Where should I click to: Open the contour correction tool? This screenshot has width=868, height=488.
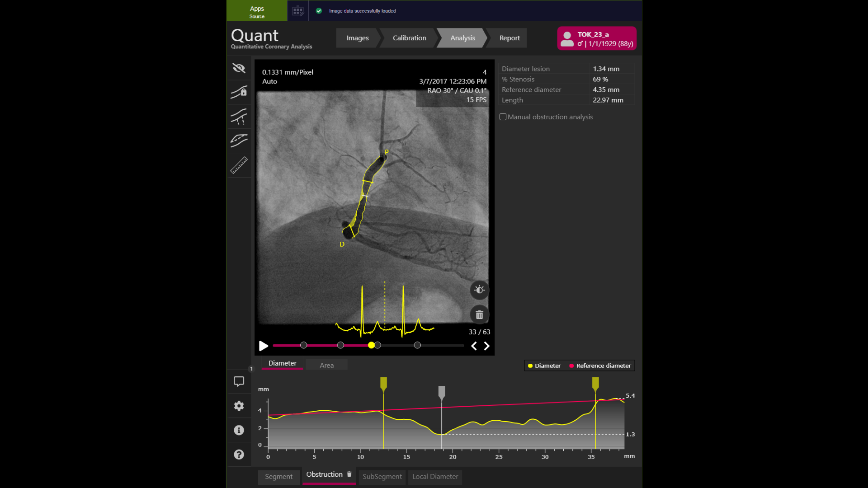239,117
